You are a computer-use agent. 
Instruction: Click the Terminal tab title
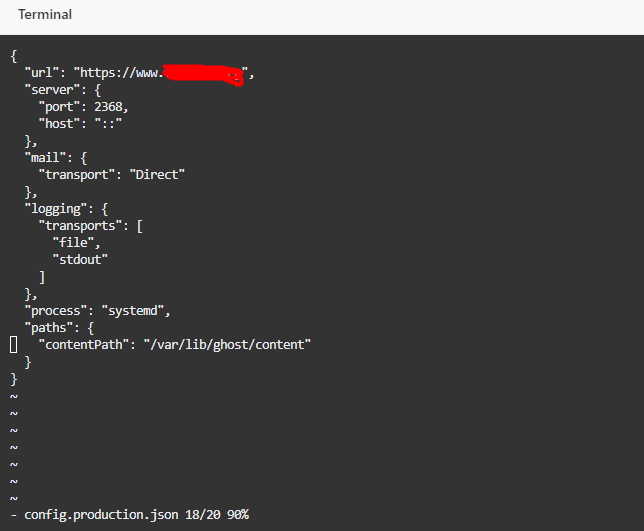(45, 15)
